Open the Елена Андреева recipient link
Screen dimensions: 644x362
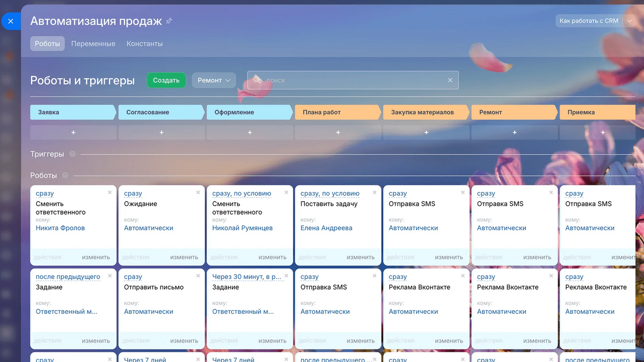click(327, 228)
